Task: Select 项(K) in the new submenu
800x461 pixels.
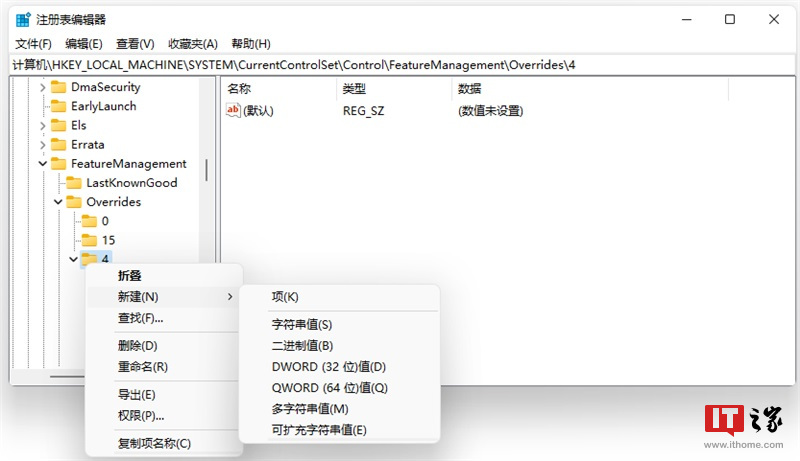Action: point(285,297)
